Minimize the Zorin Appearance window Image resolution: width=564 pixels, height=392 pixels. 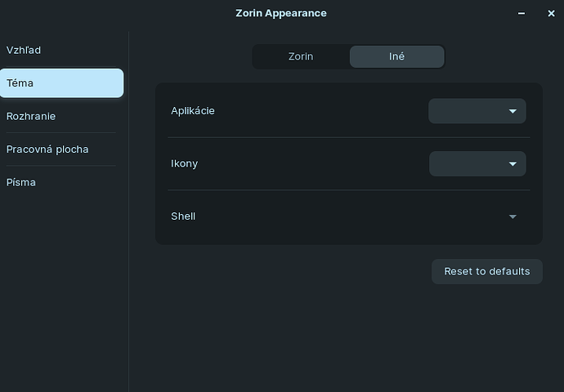point(522,13)
